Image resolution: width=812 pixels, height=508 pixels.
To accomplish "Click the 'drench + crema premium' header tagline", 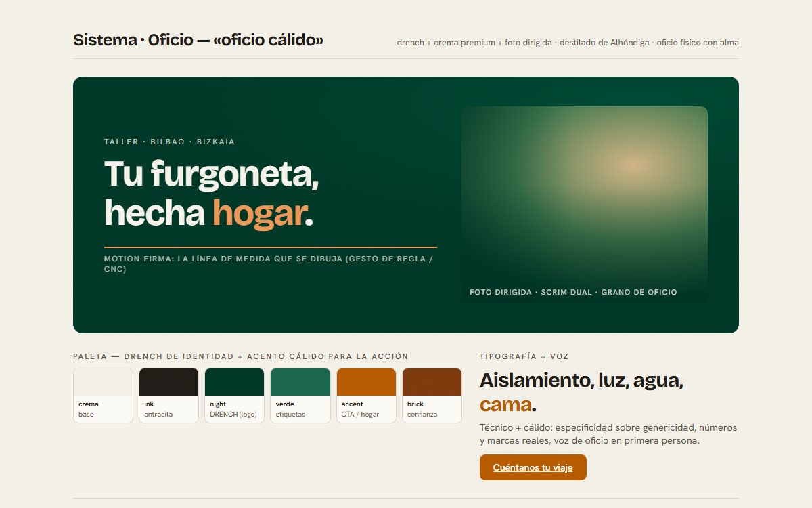I will (568, 43).
